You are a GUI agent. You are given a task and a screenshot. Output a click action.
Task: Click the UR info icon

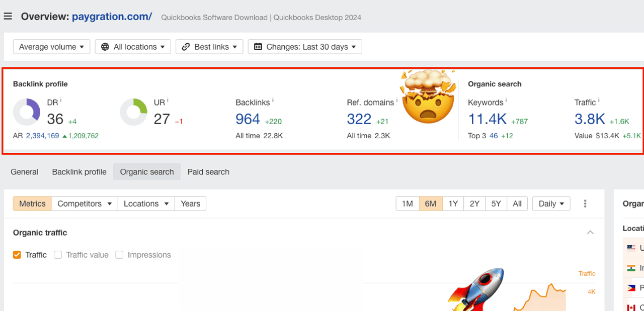[x=168, y=100]
